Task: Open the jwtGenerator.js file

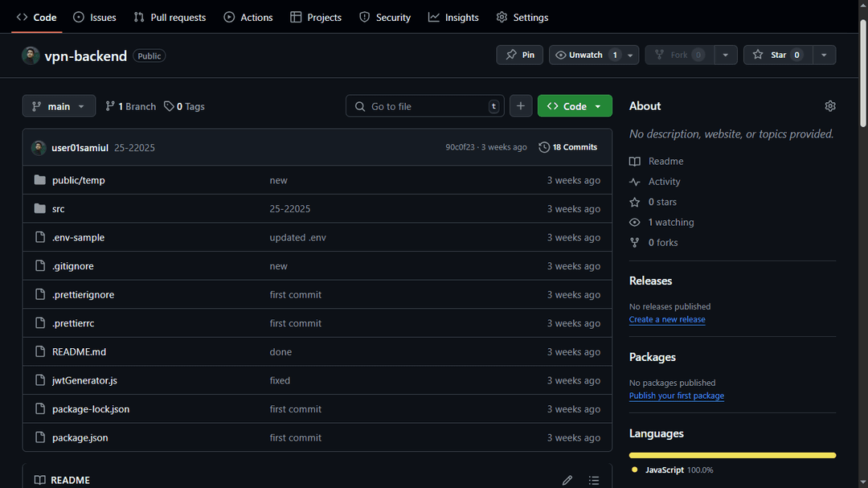Action: pos(84,380)
